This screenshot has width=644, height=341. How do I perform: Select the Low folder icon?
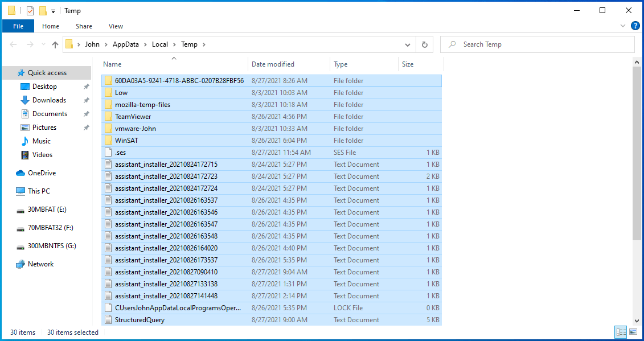tap(108, 92)
